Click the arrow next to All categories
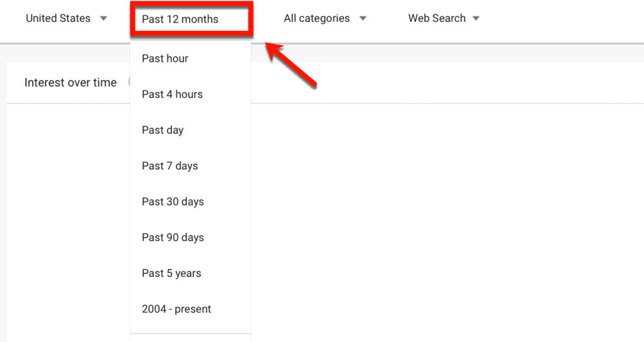This screenshot has height=342, width=644. (363, 19)
